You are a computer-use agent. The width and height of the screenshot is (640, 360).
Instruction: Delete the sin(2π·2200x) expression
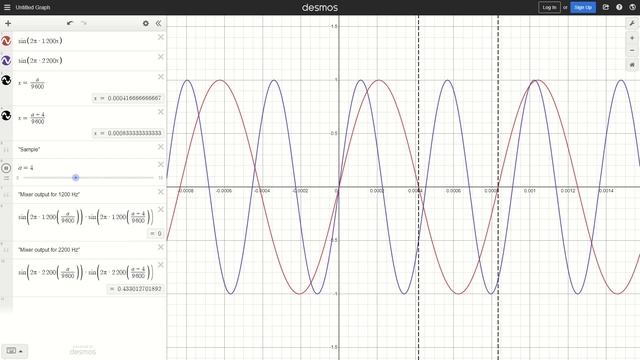click(161, 57)
